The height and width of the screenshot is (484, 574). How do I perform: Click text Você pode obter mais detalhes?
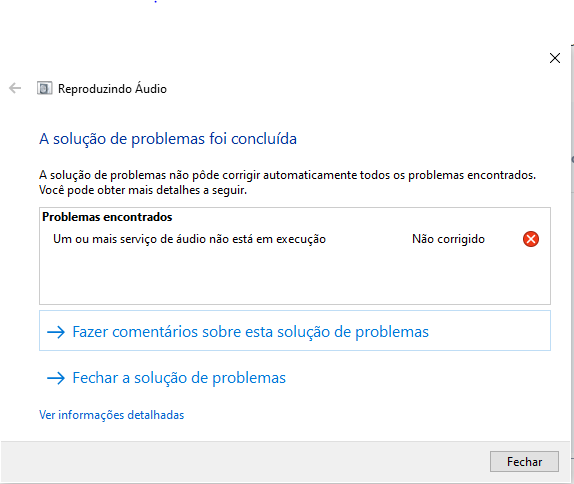(143, 190)
